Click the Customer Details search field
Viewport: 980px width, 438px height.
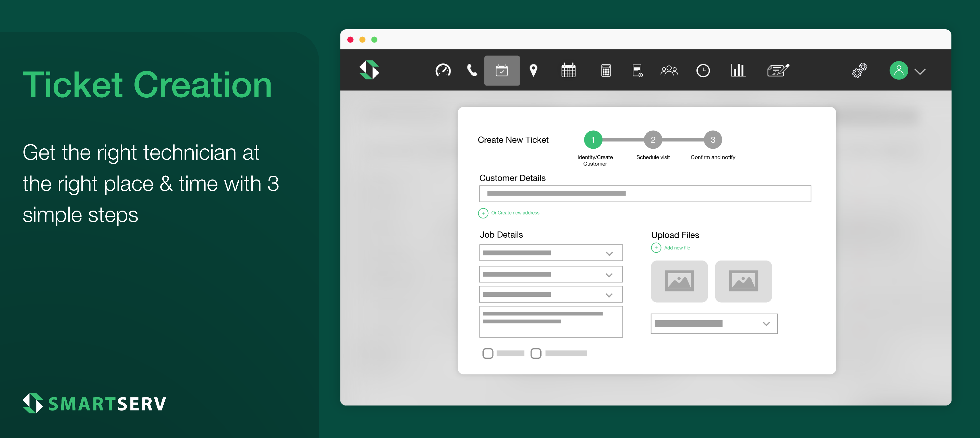point(645,194)
